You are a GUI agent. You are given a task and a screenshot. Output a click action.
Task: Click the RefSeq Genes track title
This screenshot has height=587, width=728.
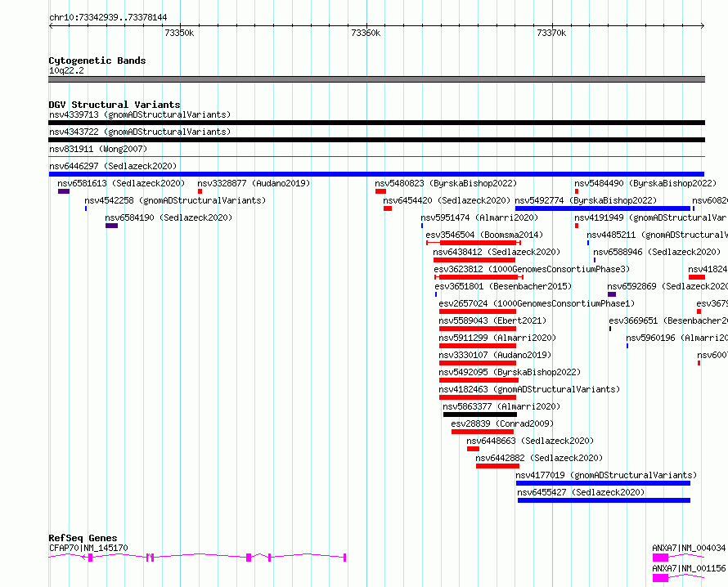(83, 538)
